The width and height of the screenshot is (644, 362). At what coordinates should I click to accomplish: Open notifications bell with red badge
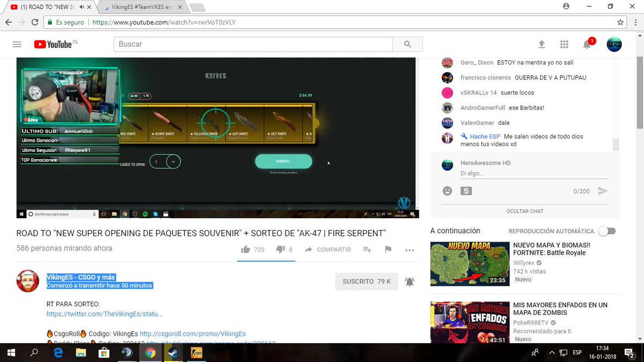click(x=588, y=44)
